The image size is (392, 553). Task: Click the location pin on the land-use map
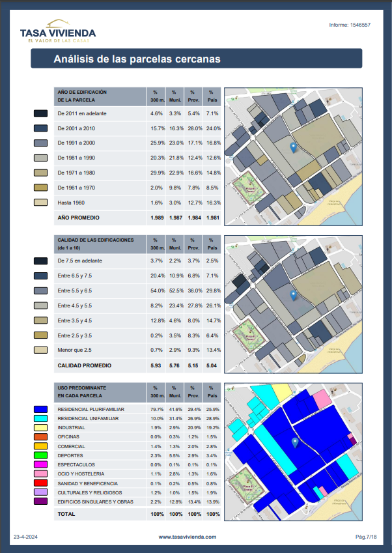tap(295, 443)
